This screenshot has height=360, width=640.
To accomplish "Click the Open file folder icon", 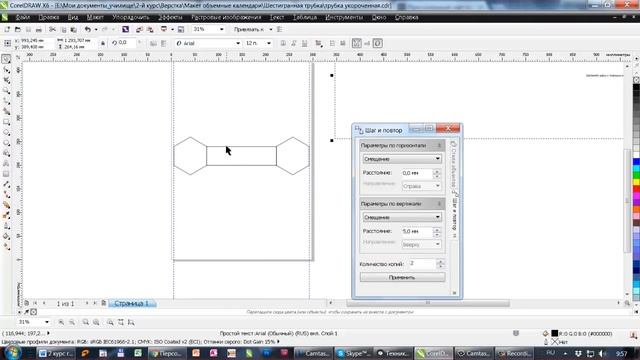I will [18, 29].
